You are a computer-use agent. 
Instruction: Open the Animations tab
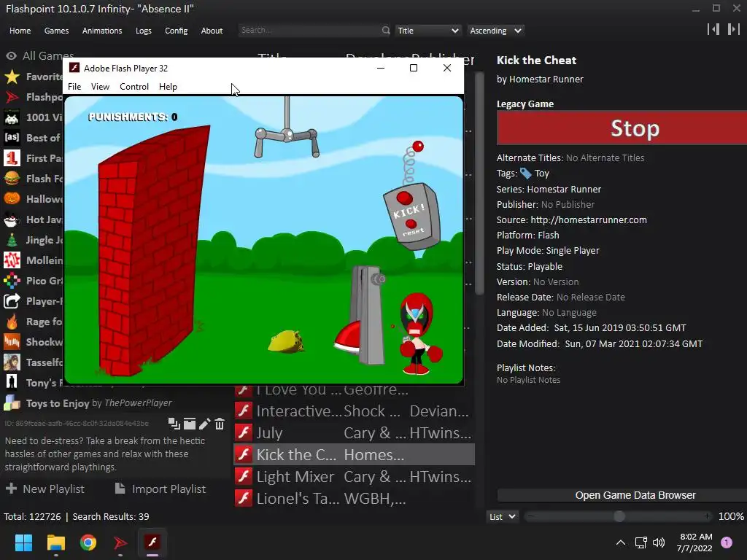click(x=102, y=31)
